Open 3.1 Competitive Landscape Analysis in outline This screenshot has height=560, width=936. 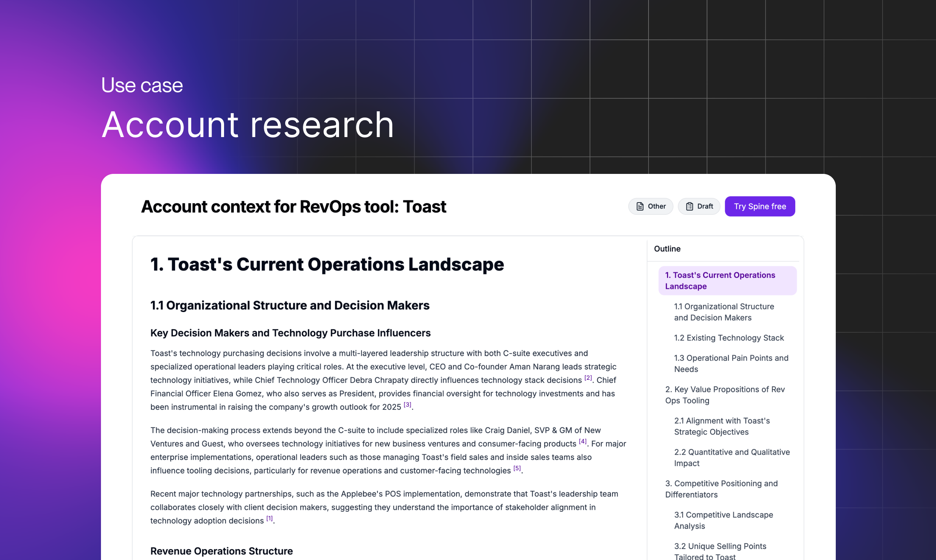pos(723,520)
